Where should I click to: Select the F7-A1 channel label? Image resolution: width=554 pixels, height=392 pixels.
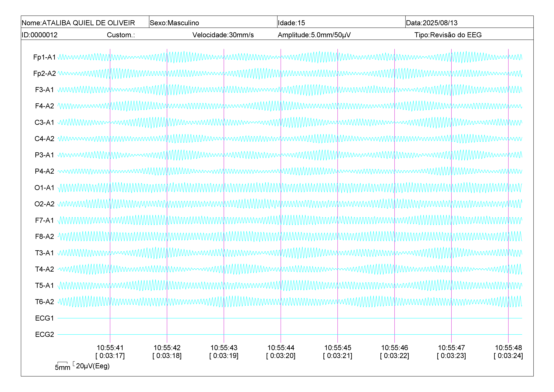coord(45,220)
